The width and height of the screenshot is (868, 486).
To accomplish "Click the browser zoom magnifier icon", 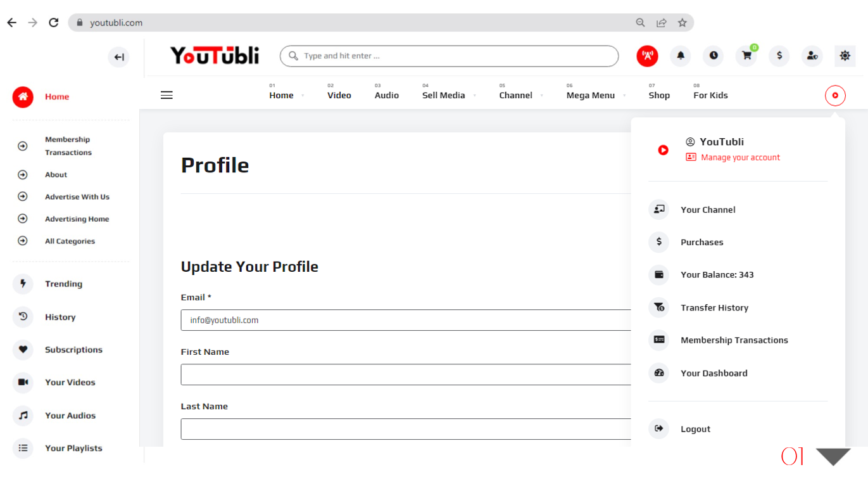I will 640,23.
